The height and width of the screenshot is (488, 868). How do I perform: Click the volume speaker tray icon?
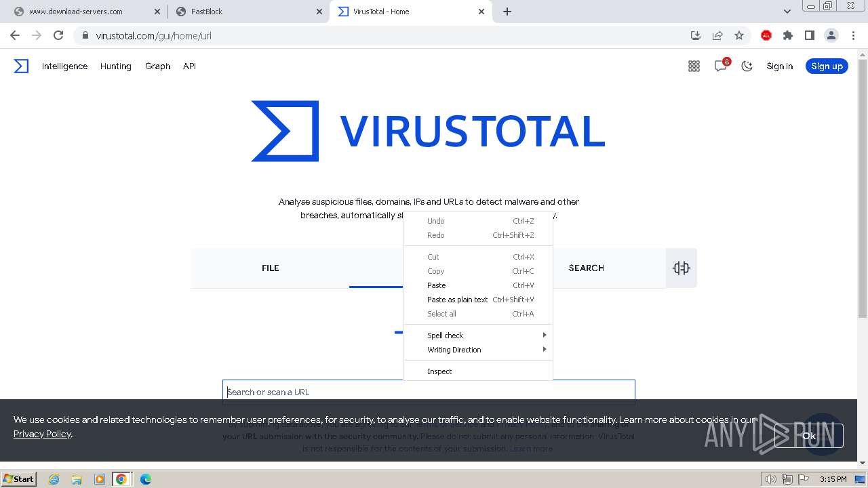(770, 479)
